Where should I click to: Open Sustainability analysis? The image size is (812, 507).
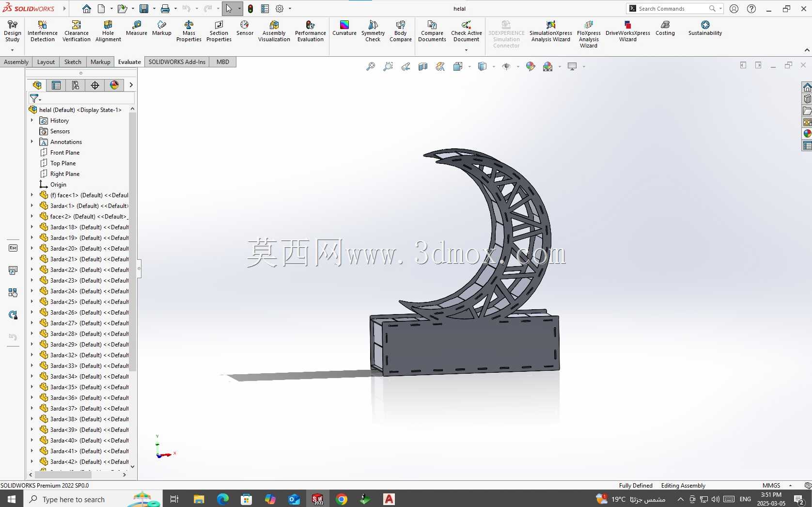point(705,28)
